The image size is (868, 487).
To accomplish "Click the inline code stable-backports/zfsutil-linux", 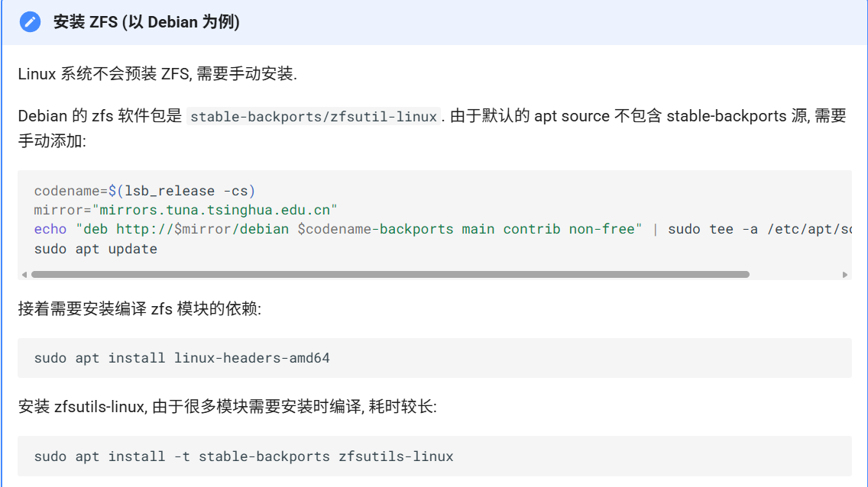I will 313,117.
